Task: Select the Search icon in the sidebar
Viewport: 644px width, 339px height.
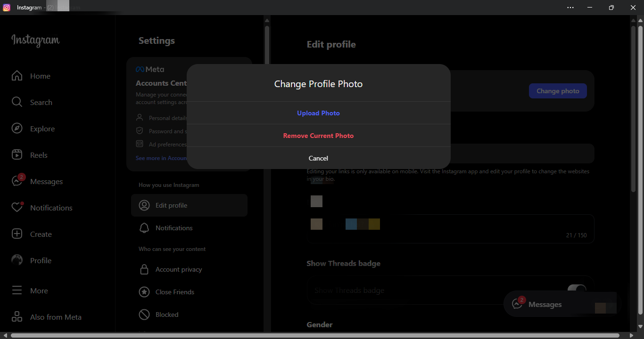Action: click(41, 102)
